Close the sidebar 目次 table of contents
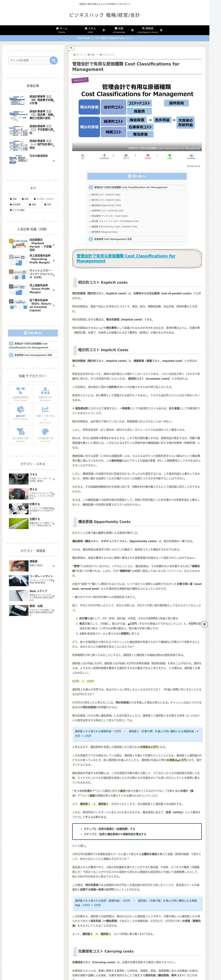 click(x=33, y=333)
